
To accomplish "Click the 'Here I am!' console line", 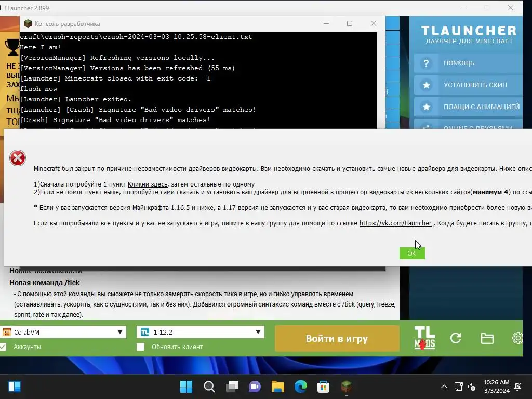I will (x=41, y=47).
